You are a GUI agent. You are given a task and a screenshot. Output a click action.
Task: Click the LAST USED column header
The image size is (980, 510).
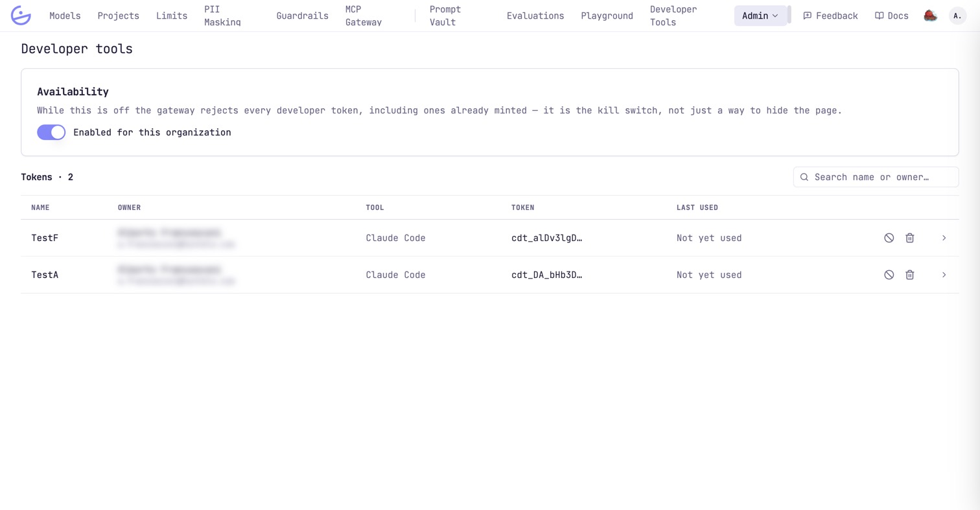pos(697,207)
